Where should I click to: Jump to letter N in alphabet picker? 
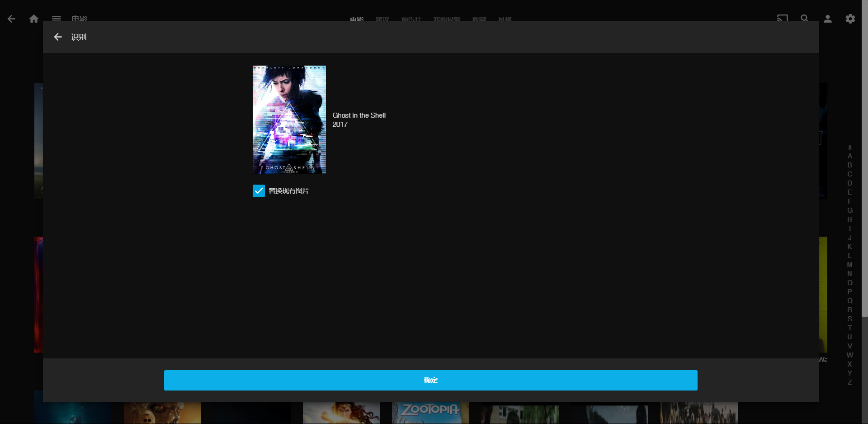pyautogui.click(x=850, y=274)
